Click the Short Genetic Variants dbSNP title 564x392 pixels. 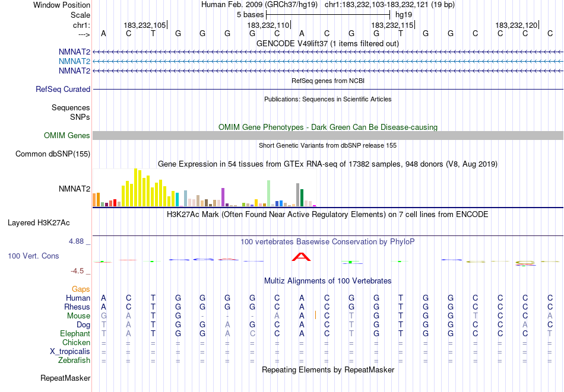click(328, 145)
